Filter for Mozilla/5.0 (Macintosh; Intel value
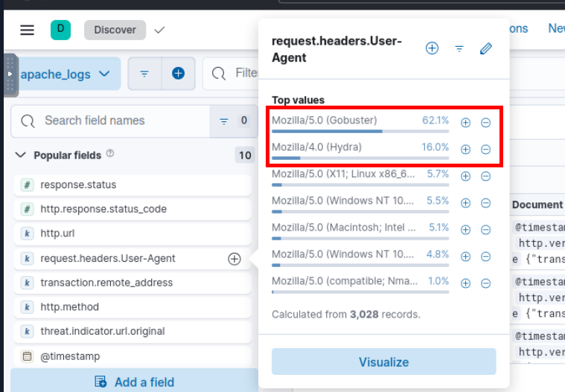 pos(465,230)
